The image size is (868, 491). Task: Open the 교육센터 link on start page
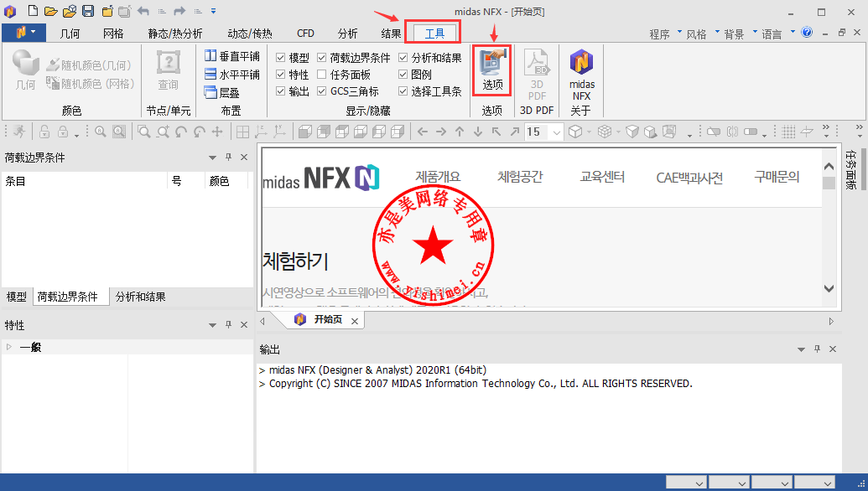(x=602, y=177)
